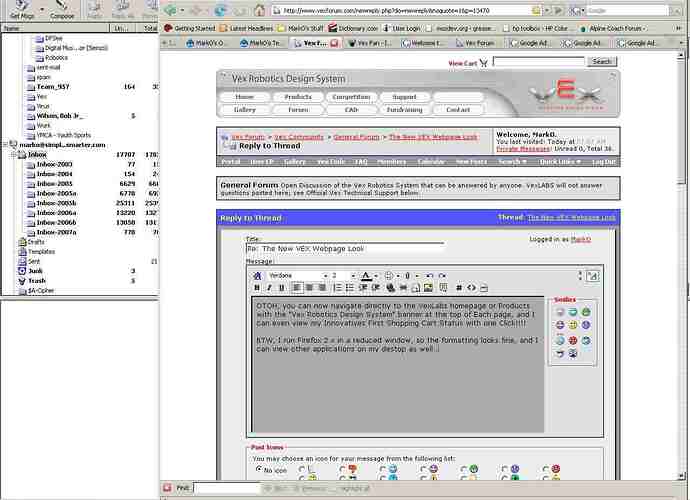Click the Underline formatting icon
The height and width of the screenshot is (500, 690).
pos(281,288)
